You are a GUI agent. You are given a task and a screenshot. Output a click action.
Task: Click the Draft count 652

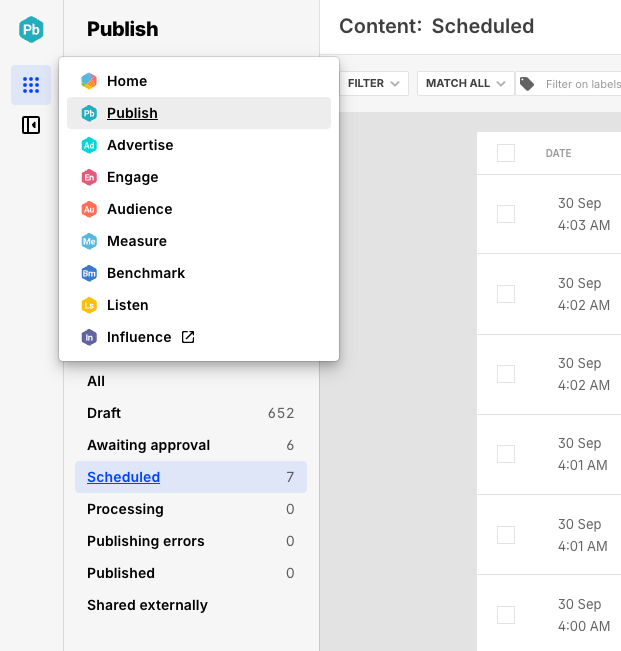281,413
